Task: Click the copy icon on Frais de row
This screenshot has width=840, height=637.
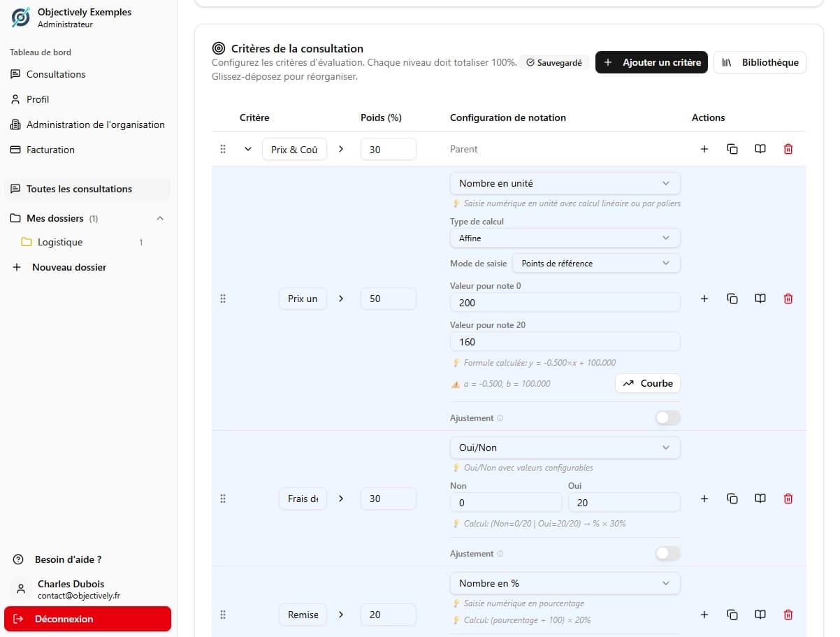Action: point(732,499)
